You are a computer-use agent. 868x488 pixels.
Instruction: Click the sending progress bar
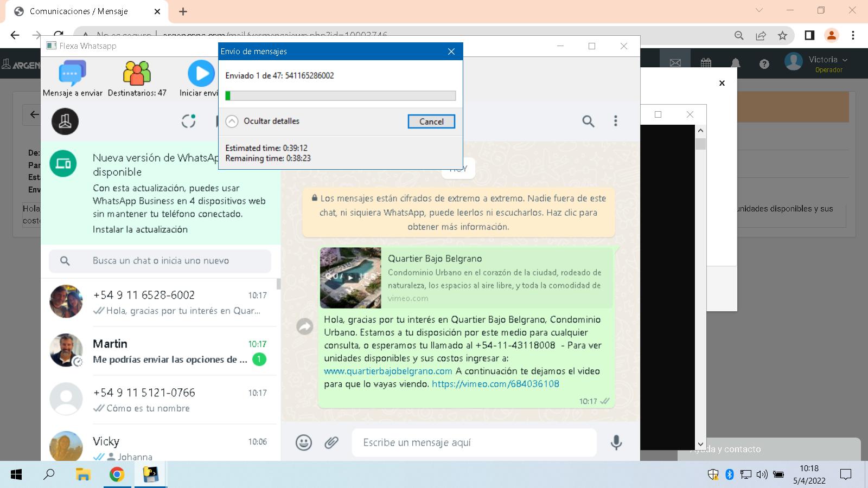341,96
